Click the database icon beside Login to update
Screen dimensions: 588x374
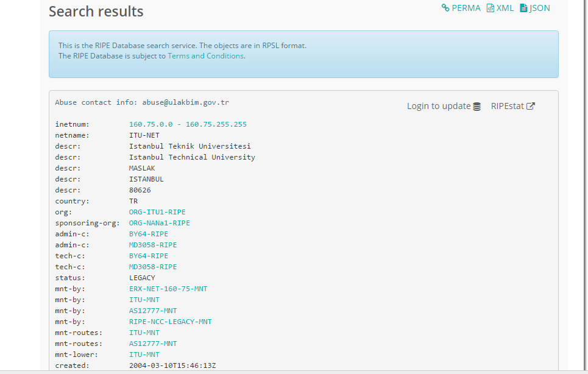click(476, 107)
